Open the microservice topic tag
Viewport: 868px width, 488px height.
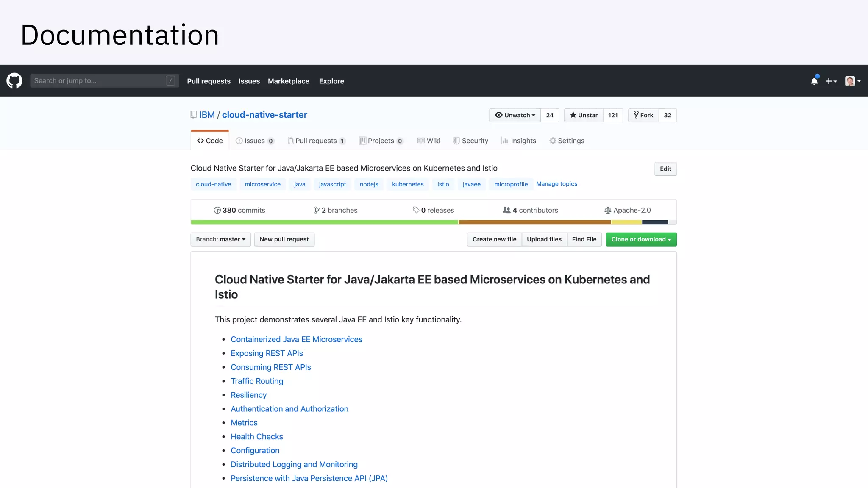(x=262, y=184)
